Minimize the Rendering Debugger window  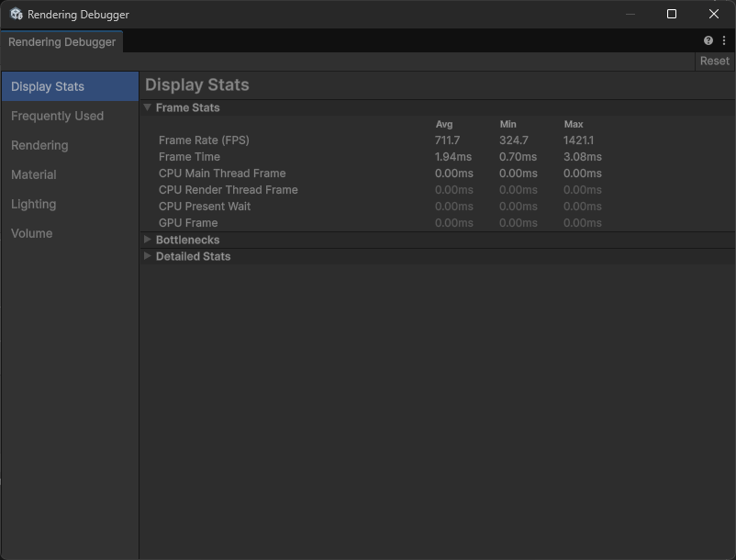630,15
